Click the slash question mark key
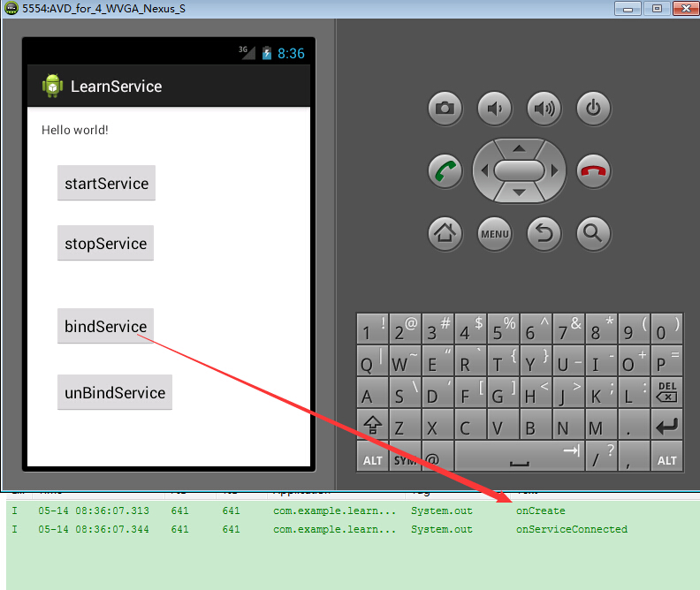This screenshot has width=700, height=590. (601, 457)
